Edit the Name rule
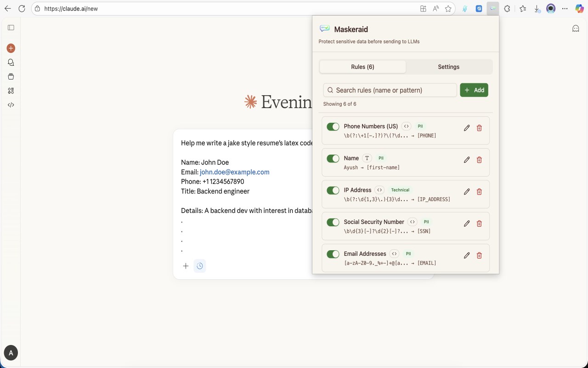 point(467,160)
